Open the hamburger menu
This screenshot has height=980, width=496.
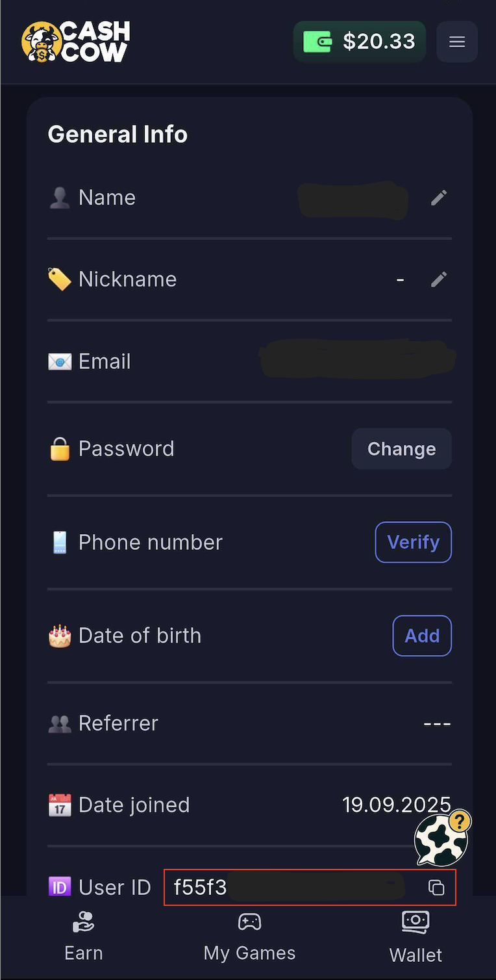[x=457, y=42]
